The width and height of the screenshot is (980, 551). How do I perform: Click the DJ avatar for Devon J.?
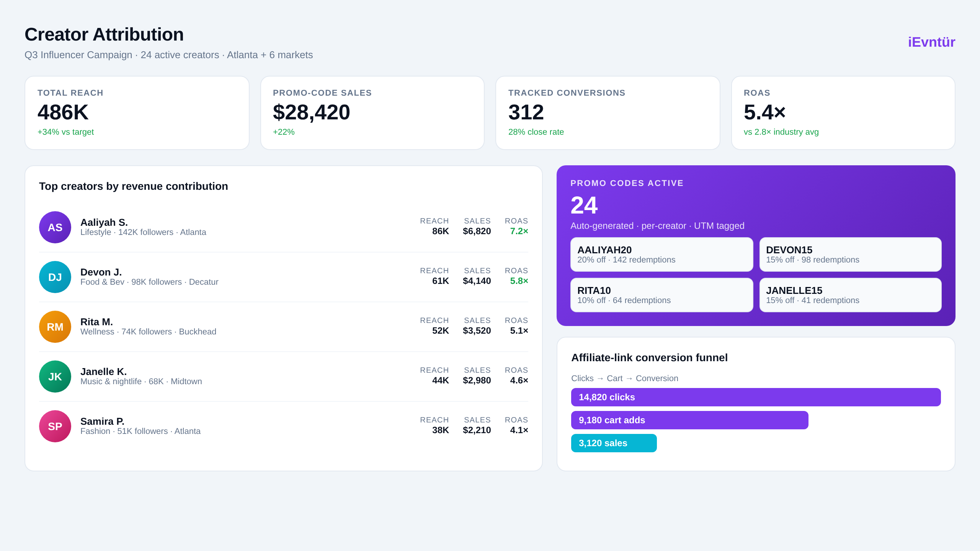pos(55,277)
